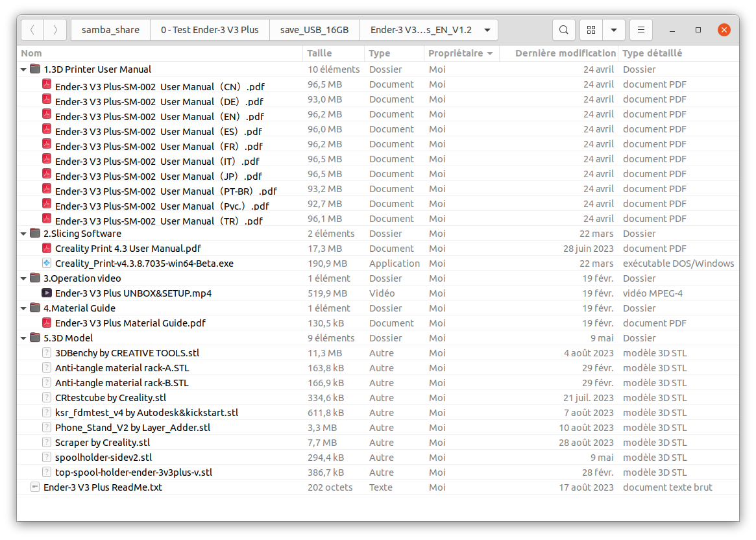This screenshot has height=540, width=756.
Task: Sort by Type détaillé column header
Action: 678,53
